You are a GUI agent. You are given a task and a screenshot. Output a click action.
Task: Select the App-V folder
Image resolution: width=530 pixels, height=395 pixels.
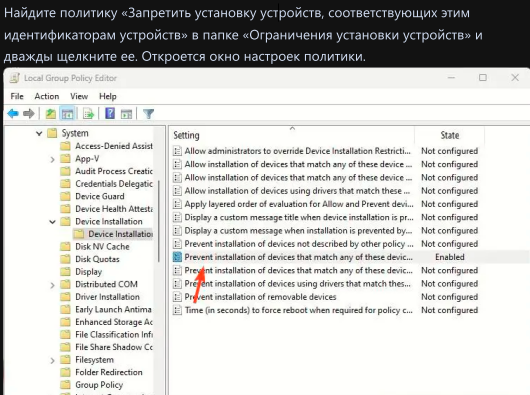[79, 158]
